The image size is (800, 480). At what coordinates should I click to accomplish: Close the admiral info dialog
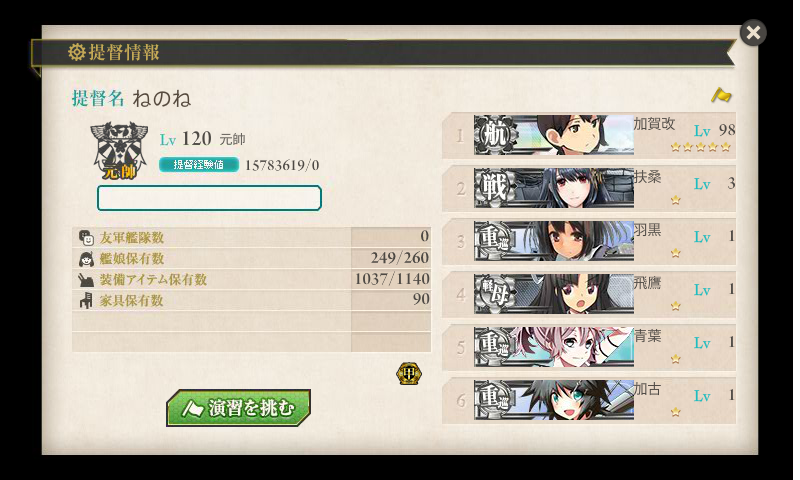click(753, 33)
